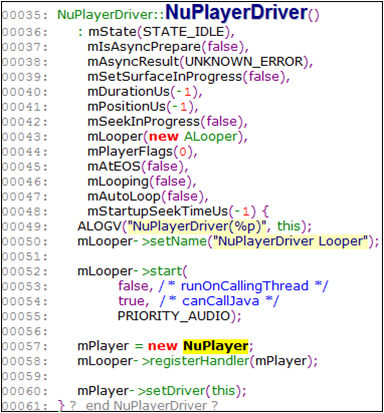Click the true argument on line 54
The height and width of the screenshot is (413, 384).
coord(131,301)
